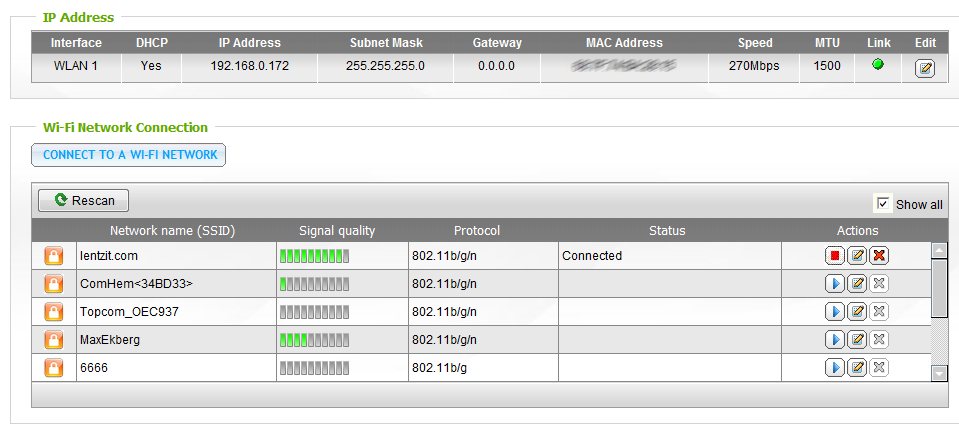Delete the lentzit.com network profile
959x435 pixels.
pos(879,256)
